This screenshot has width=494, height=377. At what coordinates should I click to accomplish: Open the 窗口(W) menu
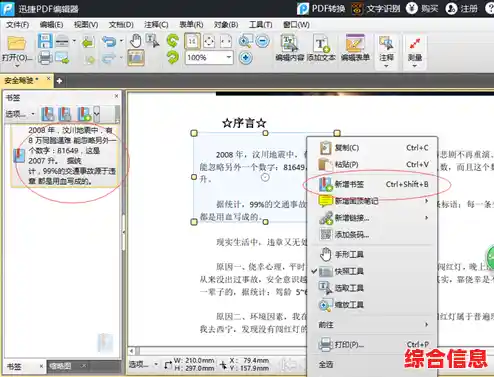(296, 25)
